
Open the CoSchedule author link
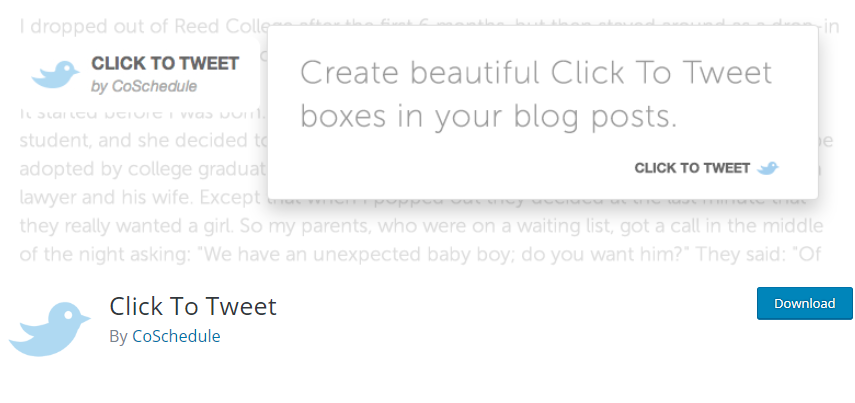click(x=176, y=336)
